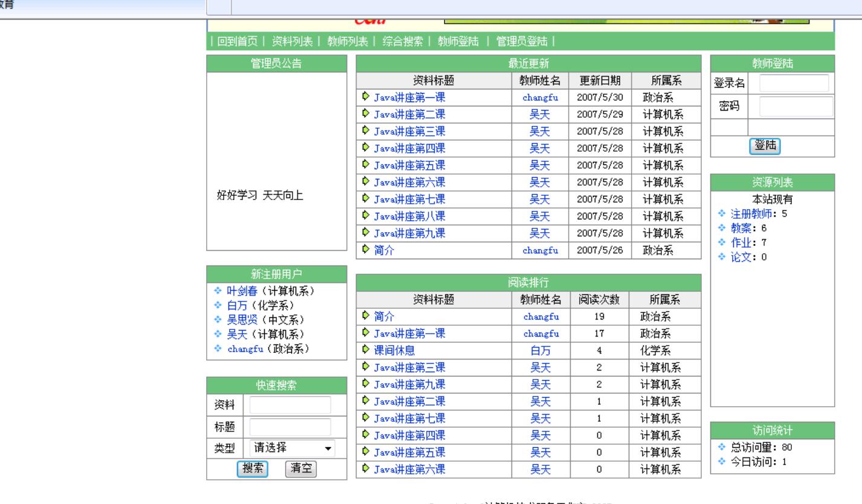
Task: Click the arrow icon beside 简介 in 阅读排行
Action: click(x=366, y=315)
